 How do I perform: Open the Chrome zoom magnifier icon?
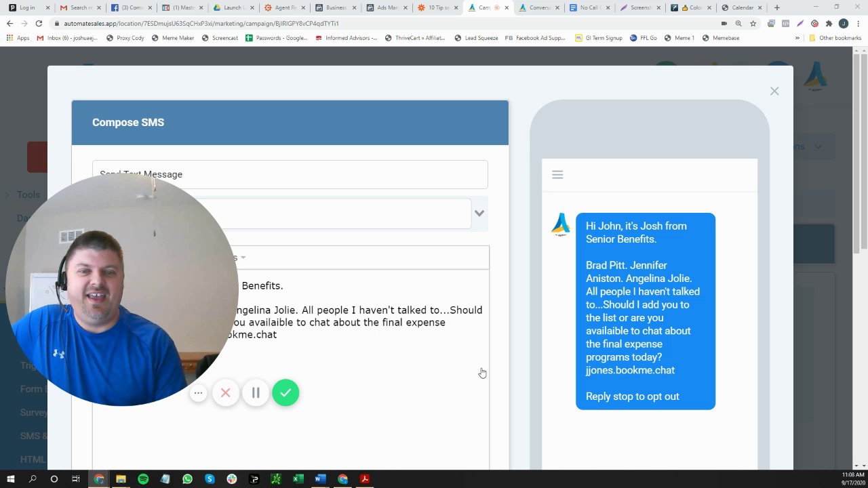(738, 23)
